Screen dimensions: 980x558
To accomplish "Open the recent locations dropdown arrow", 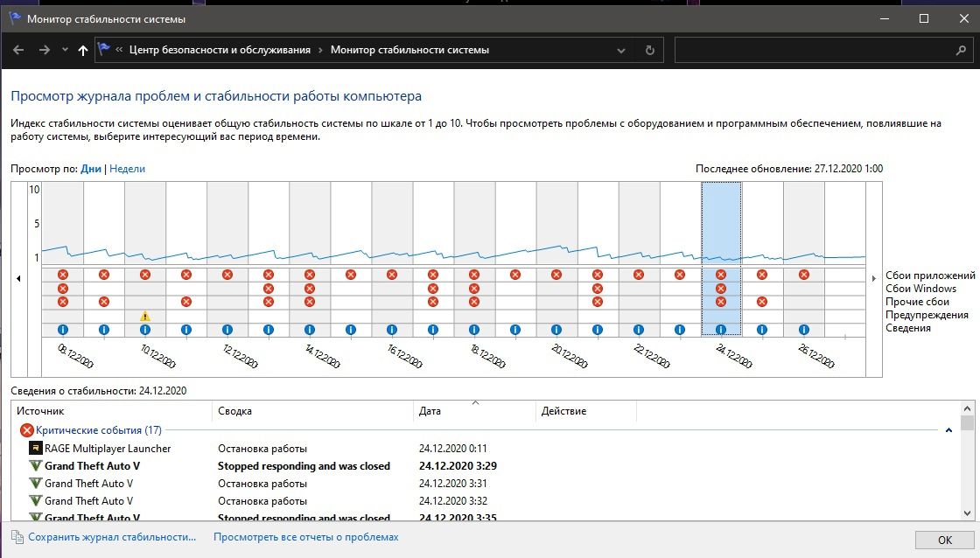I will tap(65, 50).
